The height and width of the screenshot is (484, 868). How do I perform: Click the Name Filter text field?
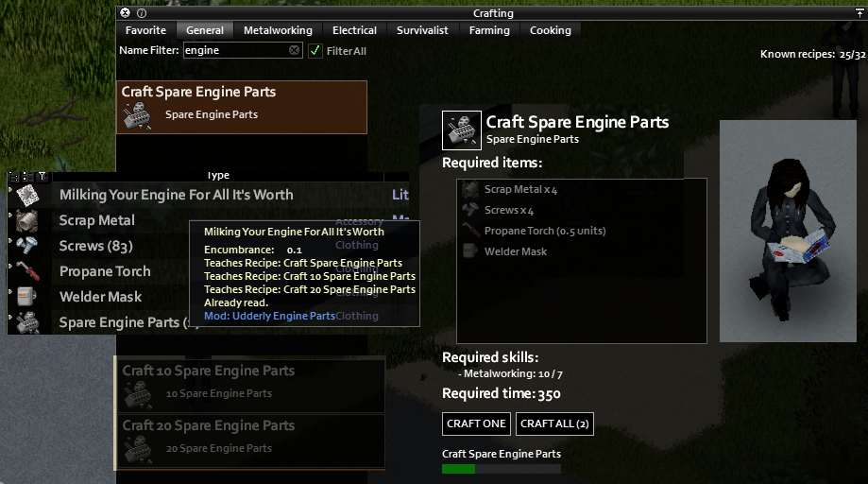pos(243,50)
